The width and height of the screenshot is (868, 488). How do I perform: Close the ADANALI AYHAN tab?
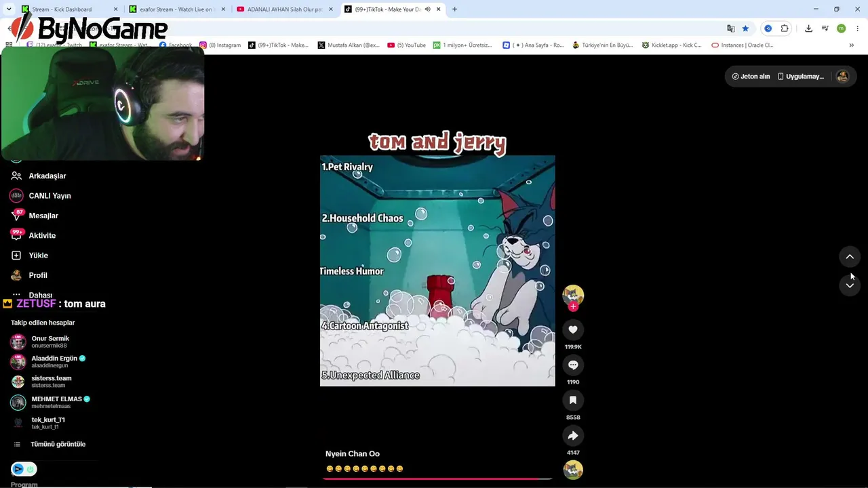[x=330, y=9]
